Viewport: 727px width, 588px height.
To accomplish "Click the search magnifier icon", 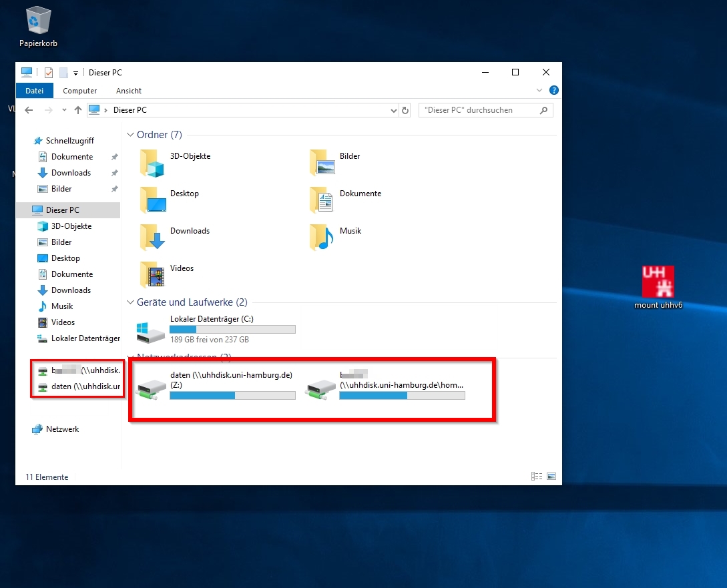I will pos(544,110).
